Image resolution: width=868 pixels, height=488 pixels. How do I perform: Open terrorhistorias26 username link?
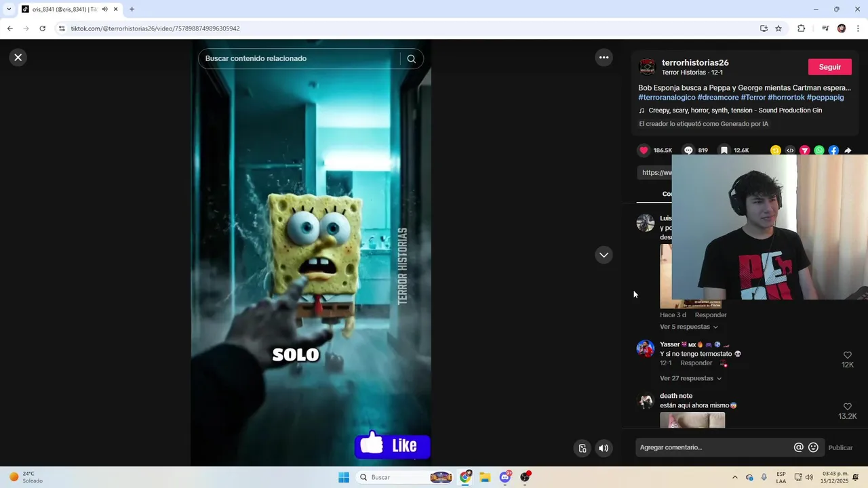(x=695, y=63)
